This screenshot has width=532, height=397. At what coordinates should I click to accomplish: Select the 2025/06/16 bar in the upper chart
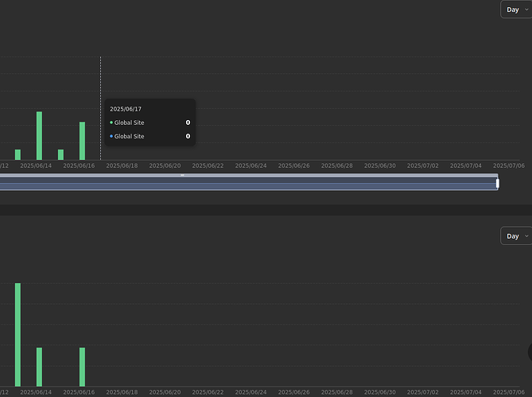point(82,141)
